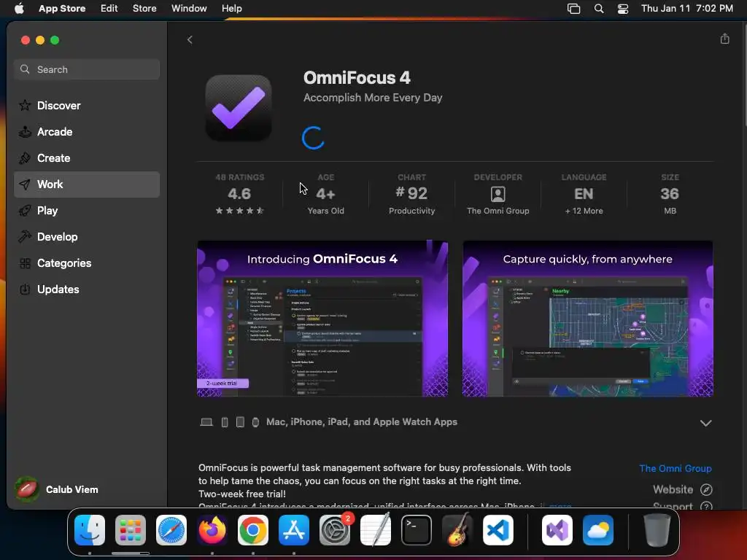Open The Omni Group link

(x=675, y=469)
